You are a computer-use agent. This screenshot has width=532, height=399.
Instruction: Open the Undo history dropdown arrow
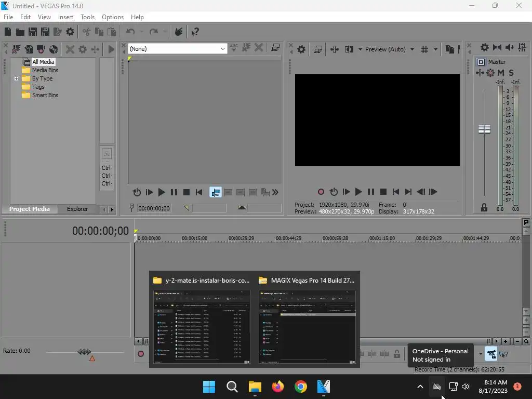click(x=141, y=32)
